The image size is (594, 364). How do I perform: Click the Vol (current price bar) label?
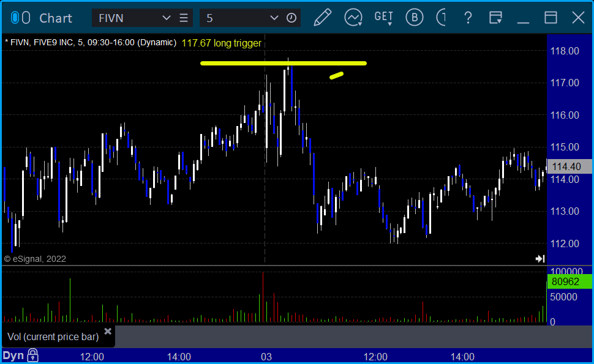click(53, 336)
